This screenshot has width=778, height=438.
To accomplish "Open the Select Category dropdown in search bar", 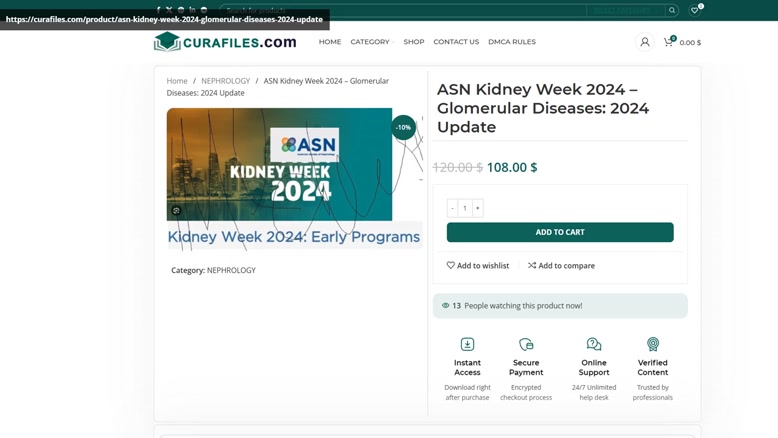I will [626, 10].
